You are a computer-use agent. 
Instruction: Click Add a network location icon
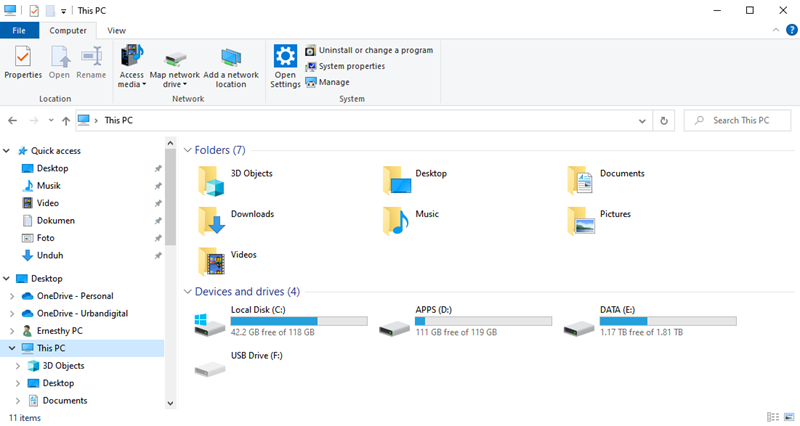[230, 66]
